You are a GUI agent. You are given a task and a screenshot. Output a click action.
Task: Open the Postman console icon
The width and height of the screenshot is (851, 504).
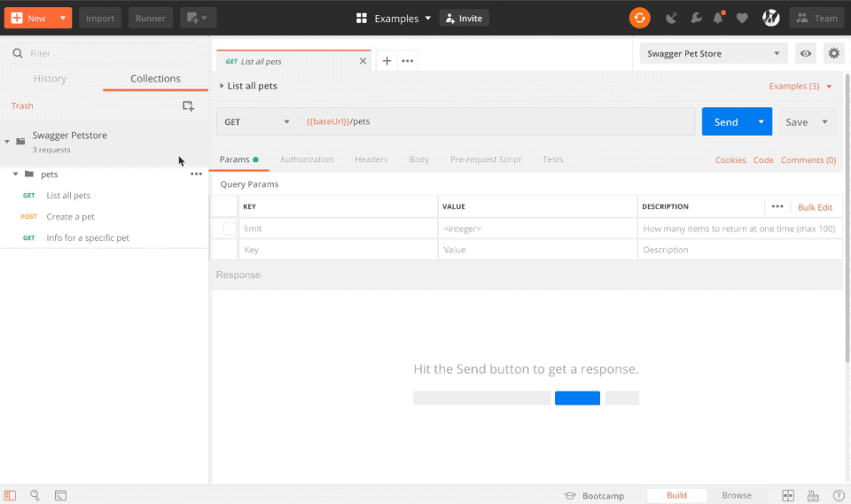pyautogui.click(x=60, y=495)
